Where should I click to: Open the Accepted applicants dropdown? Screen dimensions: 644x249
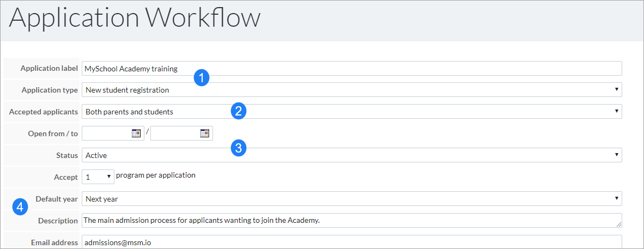[351, 111]
